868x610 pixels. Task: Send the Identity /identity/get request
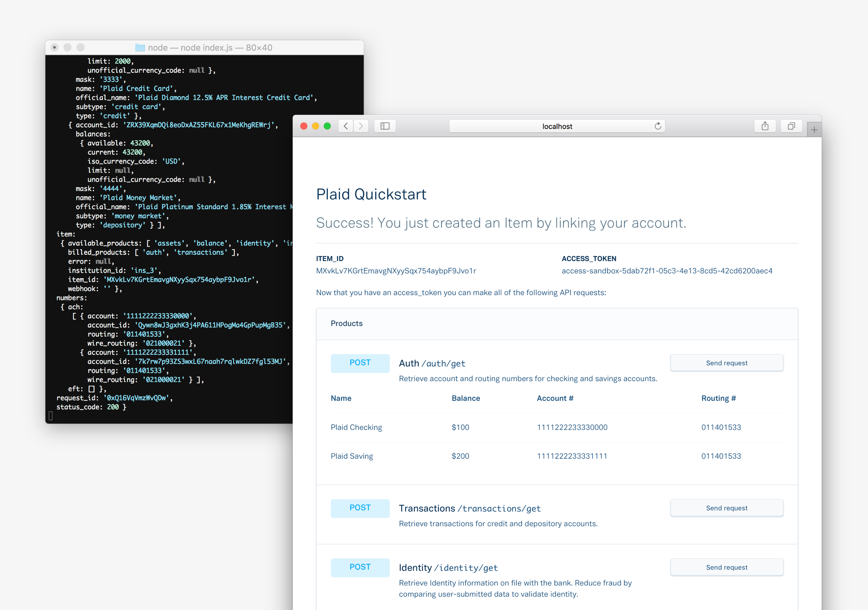[727, 567]
